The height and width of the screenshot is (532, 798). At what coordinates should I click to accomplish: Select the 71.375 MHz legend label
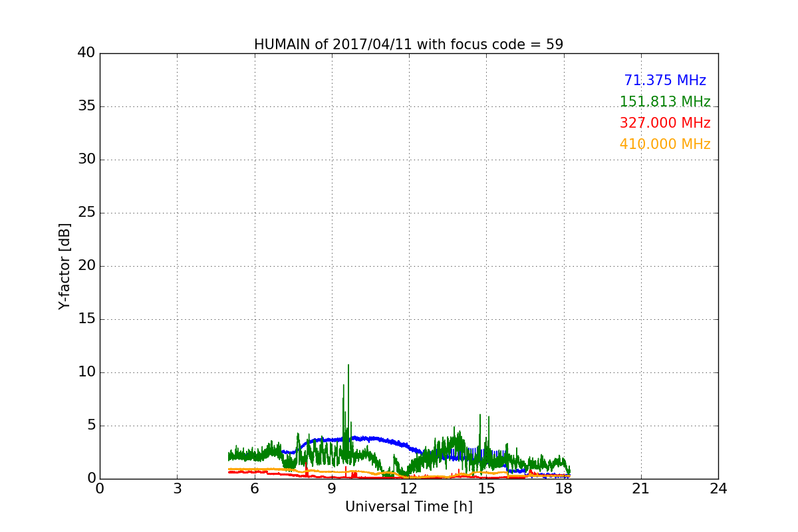click(665, 80)
